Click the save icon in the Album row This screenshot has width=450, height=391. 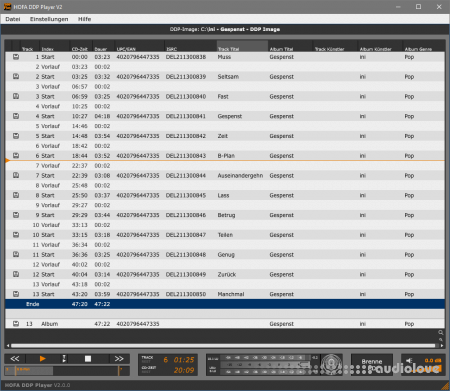click(16, 323)
